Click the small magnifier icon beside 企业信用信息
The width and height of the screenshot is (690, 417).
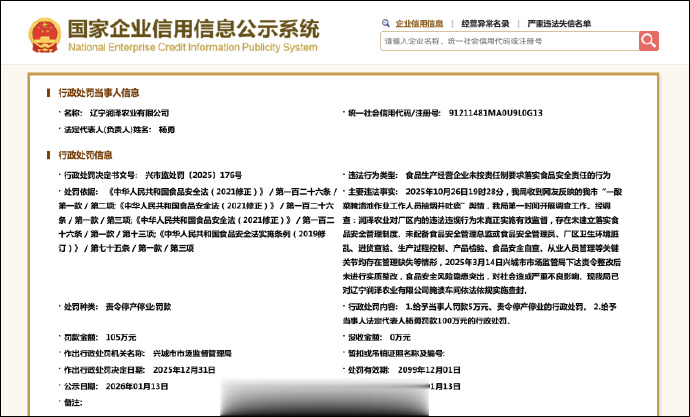[386, 23]
